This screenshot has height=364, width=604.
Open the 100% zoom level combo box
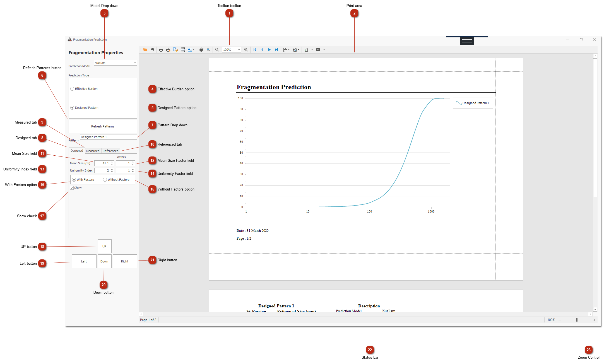tap(239, 50)
